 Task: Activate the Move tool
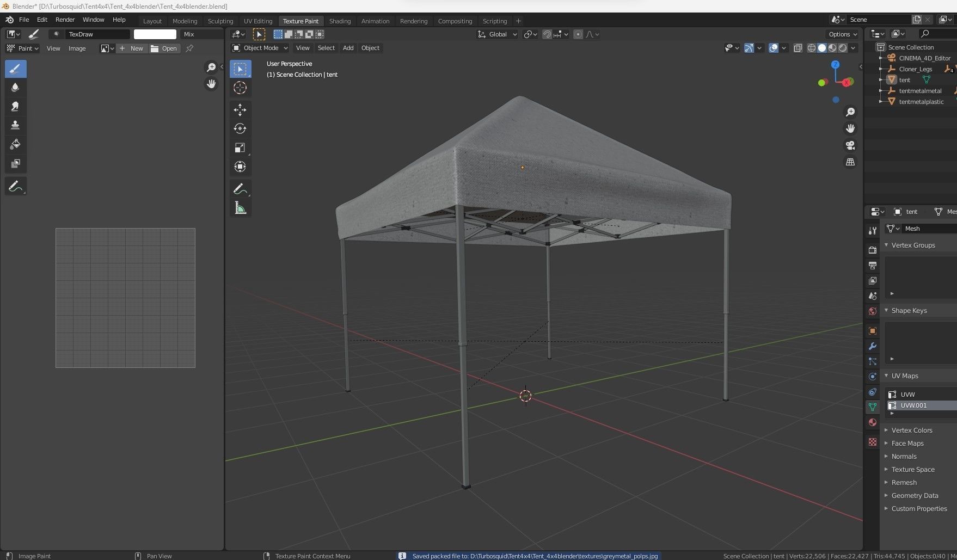(x=240, y=110)
